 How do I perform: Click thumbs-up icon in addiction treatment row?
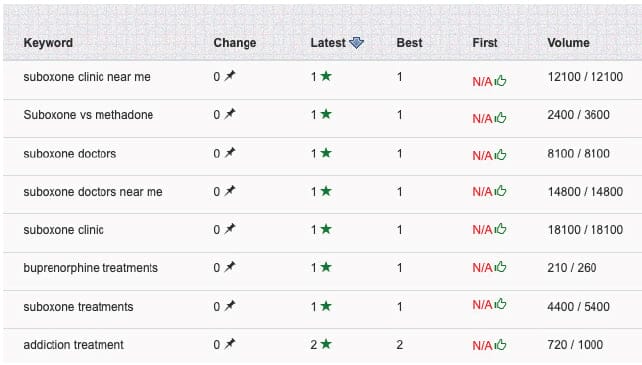pyautogui.click(x=500, y=345)
